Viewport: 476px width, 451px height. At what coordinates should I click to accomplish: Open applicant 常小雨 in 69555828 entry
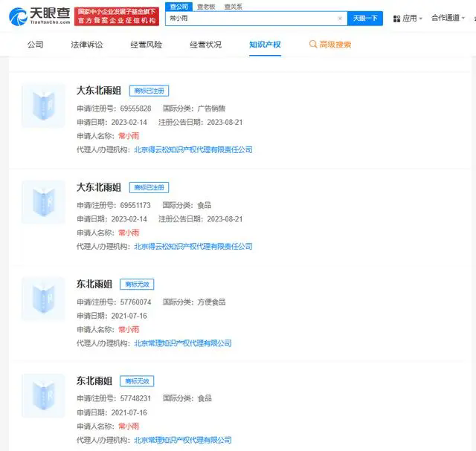tap(129, 136)
